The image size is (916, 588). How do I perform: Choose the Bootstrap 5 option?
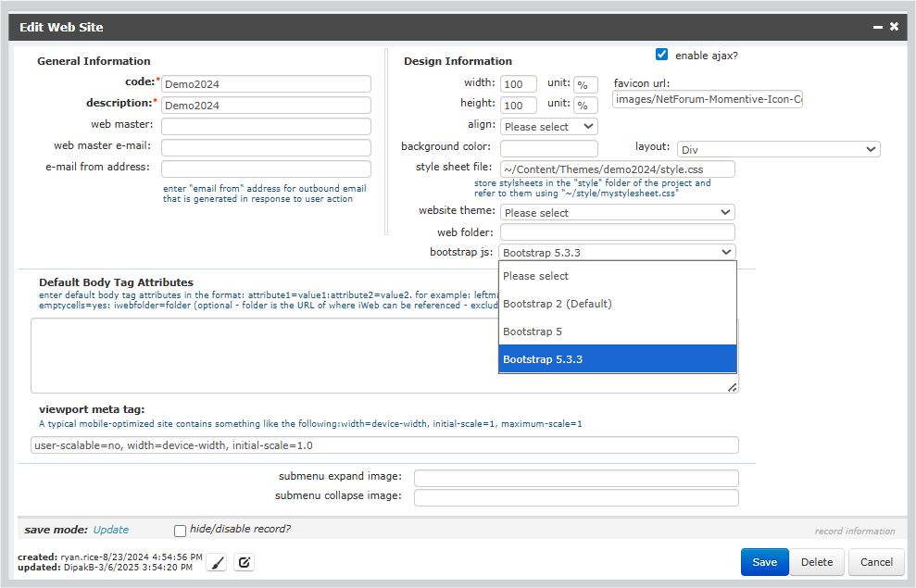tap(618, 332)
